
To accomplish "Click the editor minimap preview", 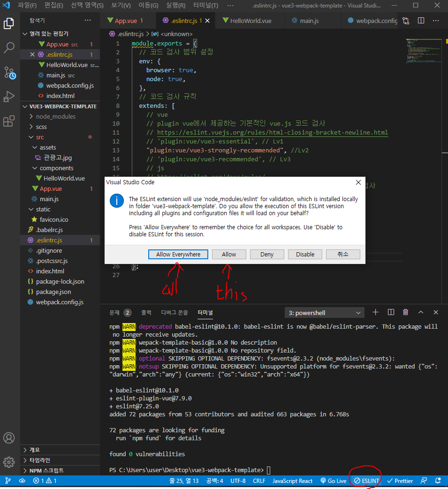I will point(424,51).
